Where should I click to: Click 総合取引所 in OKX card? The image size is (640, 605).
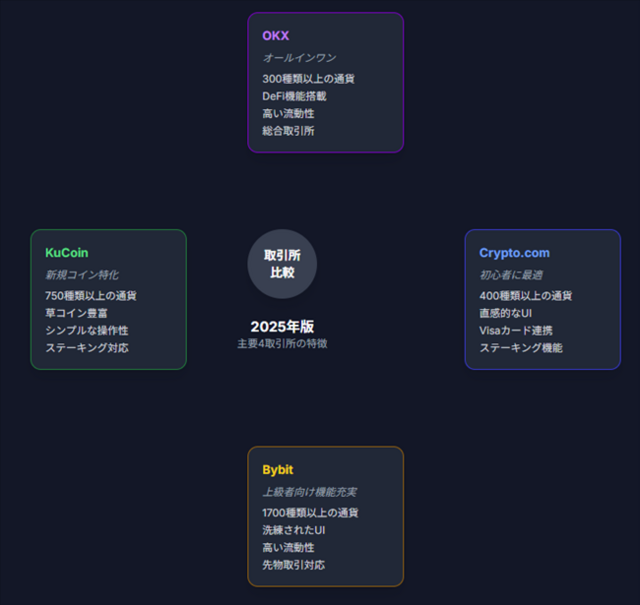pyautogui.click(x=288, y=131)
